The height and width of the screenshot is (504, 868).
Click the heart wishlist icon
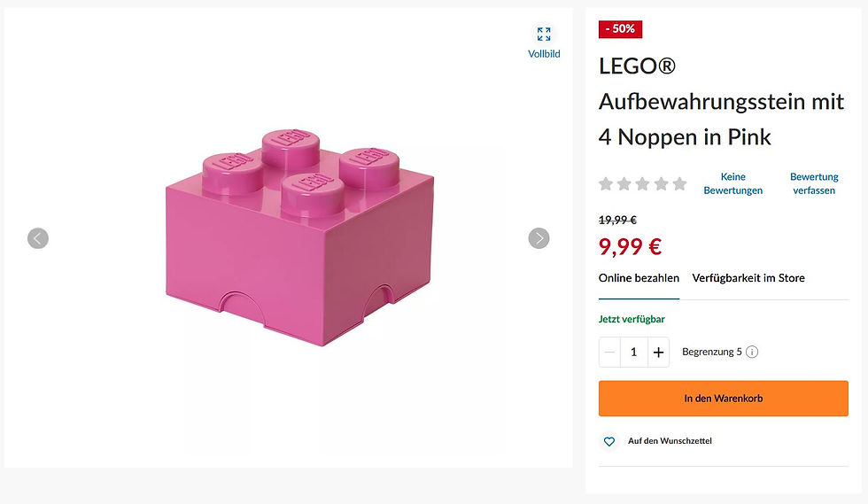click(609, 441)
